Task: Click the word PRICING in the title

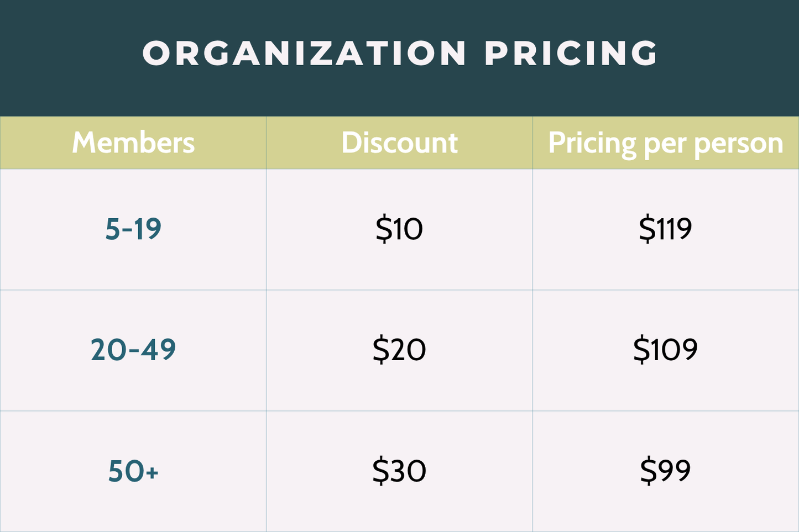Action: click(571, 54)
